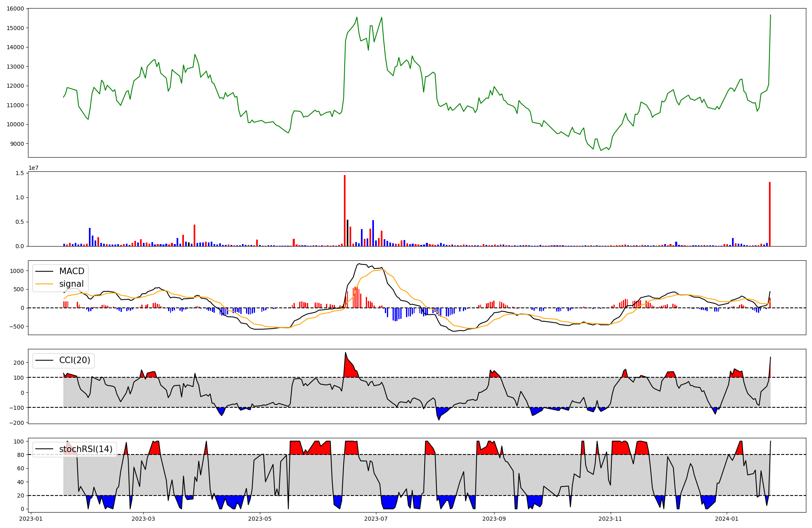Click the 1e7 volume scale exponent label
812x528 pixels.
tap(33, 168)
